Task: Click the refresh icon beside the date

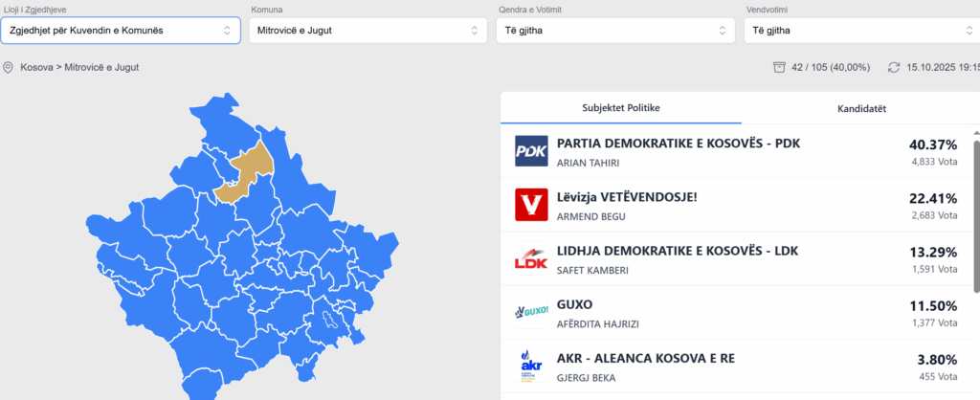Action: click(894, 68)
